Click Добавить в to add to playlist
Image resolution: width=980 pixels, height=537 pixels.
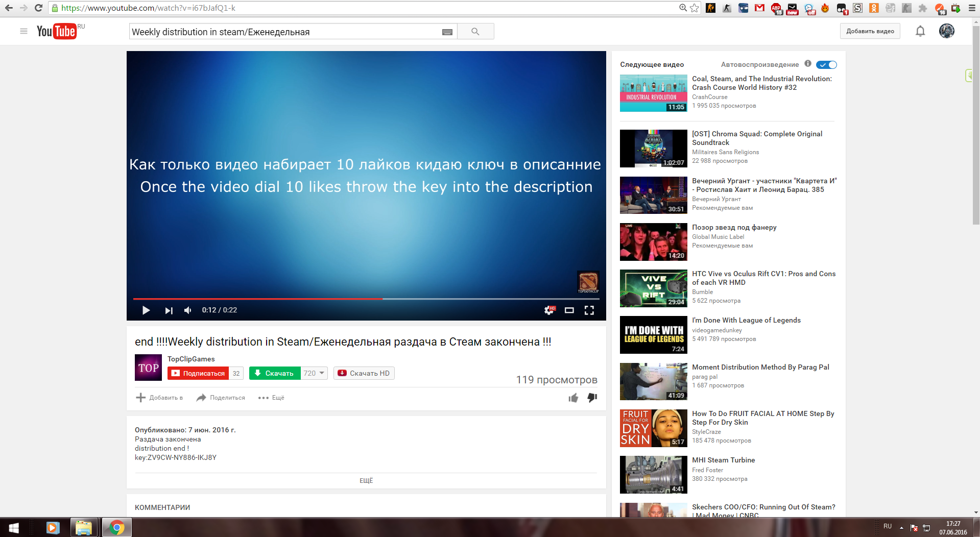click(159, 398)
